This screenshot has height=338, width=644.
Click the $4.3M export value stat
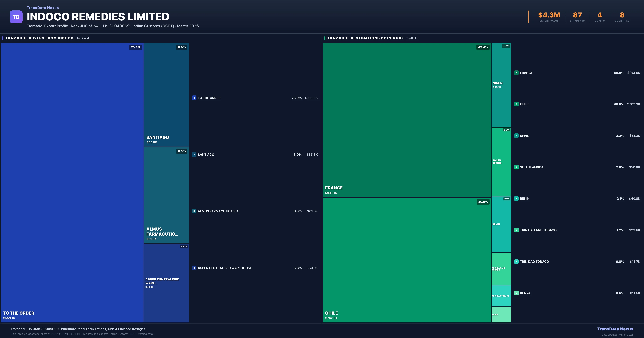coord(549,15)
